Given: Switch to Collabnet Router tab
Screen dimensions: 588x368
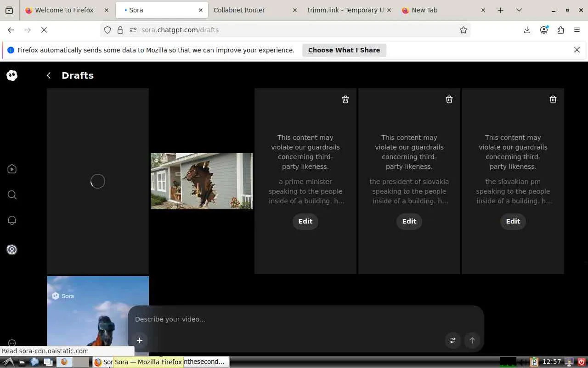Looking at the screenshot, I should (x=254, y=10).
